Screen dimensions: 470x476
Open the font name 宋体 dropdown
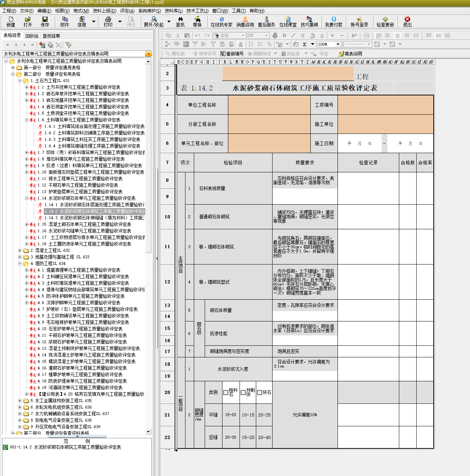[x=243, y=36]
